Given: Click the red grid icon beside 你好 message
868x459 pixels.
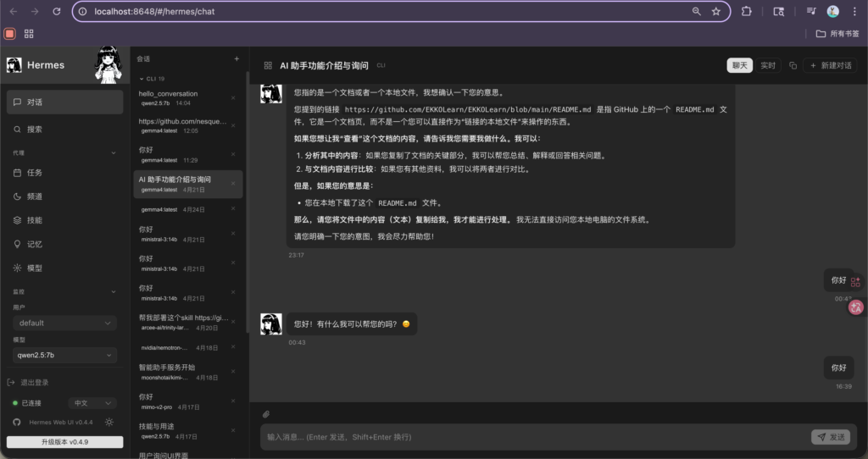Looking at the screenshot, I should tap(856, 282).
